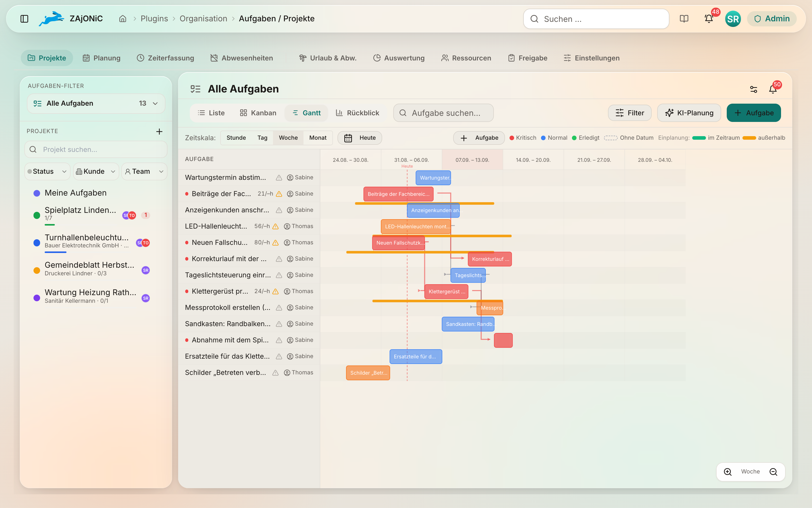The height and width of the screenshot is (508, 812).
Task: Click assignee icon on Wartungstermin row
Action: point(290,178)
